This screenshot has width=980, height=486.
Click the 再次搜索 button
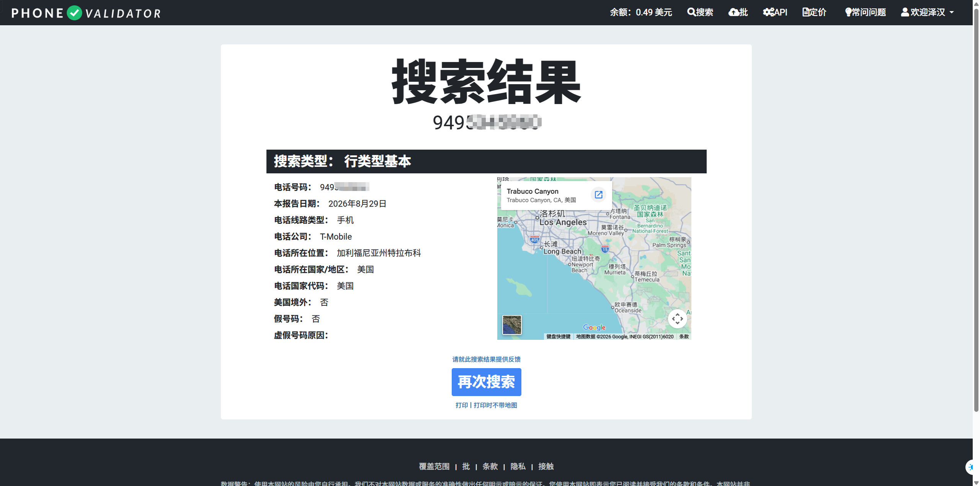(x=486, y=382)
